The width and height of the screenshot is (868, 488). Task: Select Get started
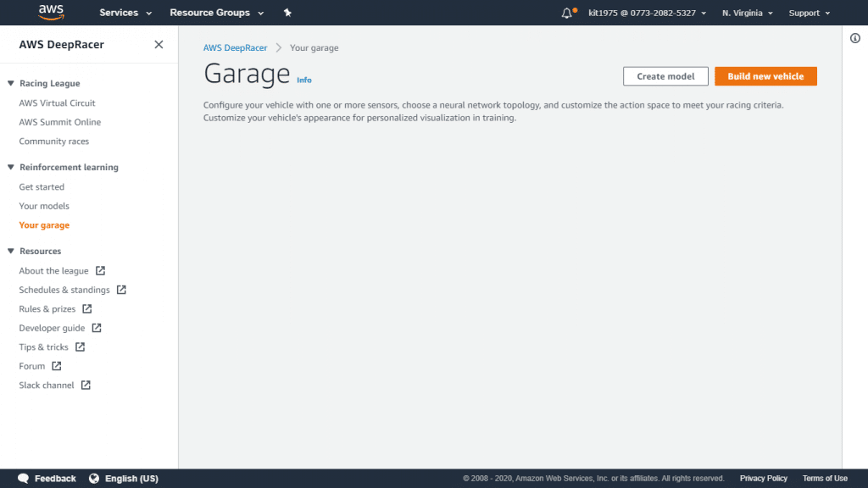(x=42, y=187)
